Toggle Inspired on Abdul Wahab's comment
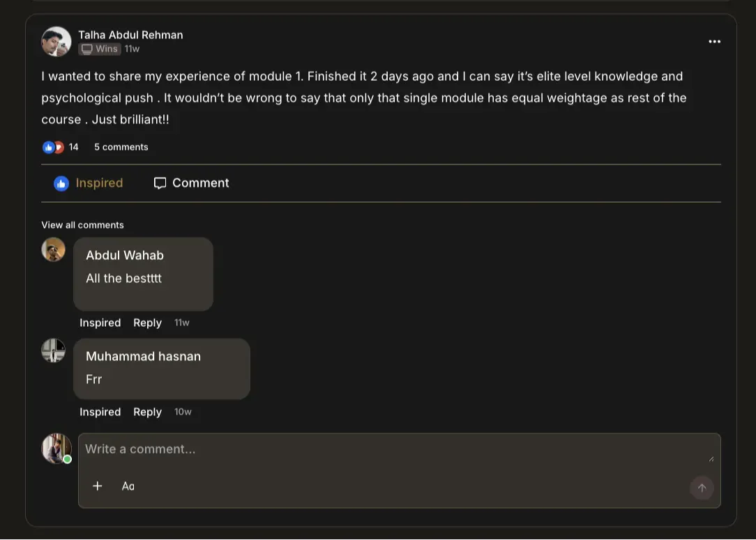 100,323
